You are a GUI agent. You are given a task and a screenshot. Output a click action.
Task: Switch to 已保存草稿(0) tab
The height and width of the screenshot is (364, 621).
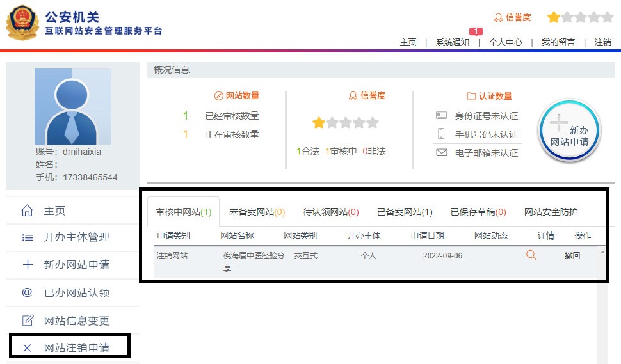coord(478,212)
